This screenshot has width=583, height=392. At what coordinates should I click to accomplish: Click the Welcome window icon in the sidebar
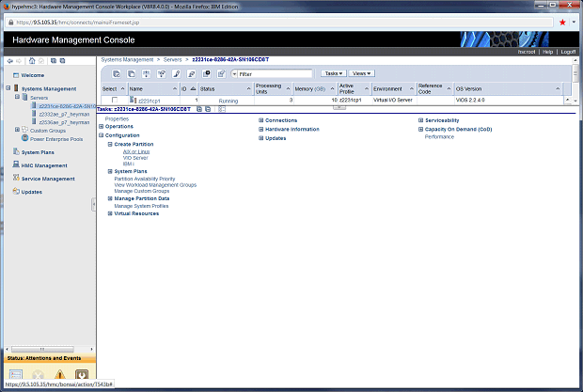tap(16, 75)
